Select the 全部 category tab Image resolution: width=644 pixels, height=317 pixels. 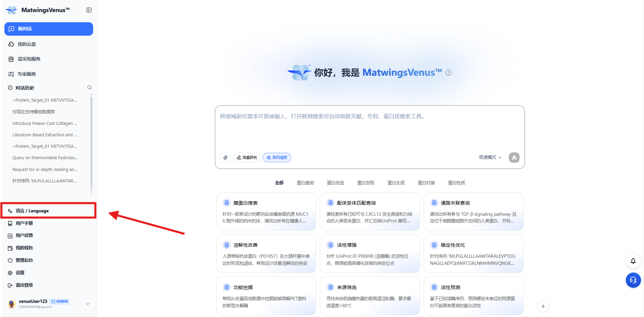[279, 183]
